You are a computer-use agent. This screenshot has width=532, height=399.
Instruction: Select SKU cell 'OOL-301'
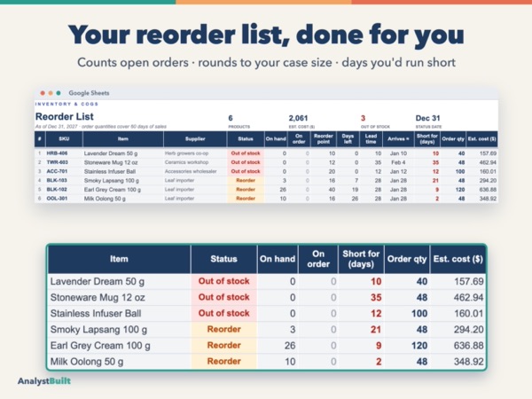[57, 199]
